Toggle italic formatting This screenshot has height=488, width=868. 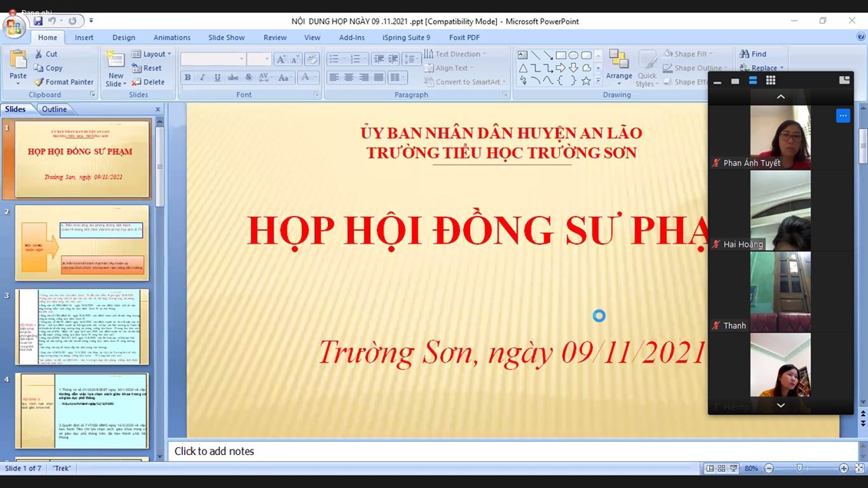click(202, 78)
